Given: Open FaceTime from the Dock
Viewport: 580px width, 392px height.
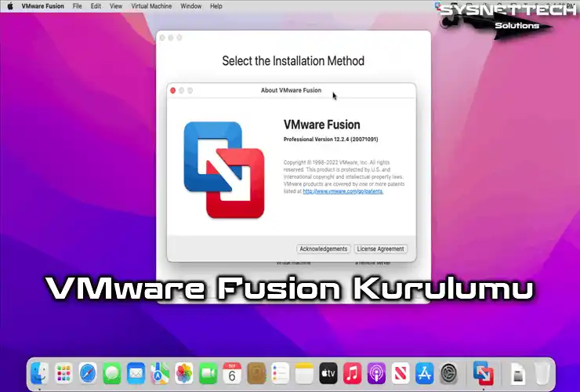Looking at the screenshot, I should tap(208, 372).
